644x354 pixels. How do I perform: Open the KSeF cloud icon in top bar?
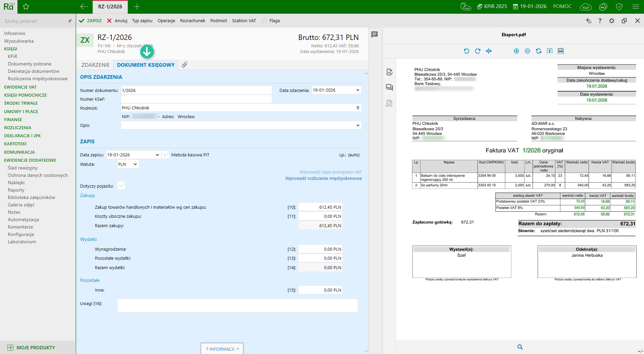tap(586, 7)
